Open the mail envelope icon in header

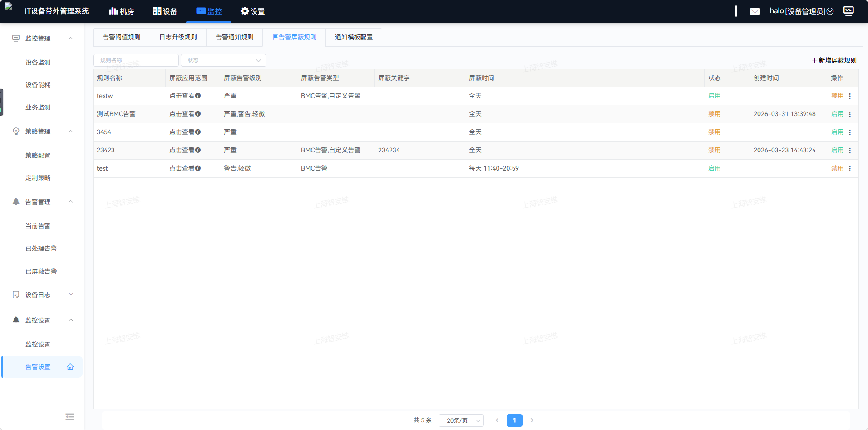coord(755,11)
